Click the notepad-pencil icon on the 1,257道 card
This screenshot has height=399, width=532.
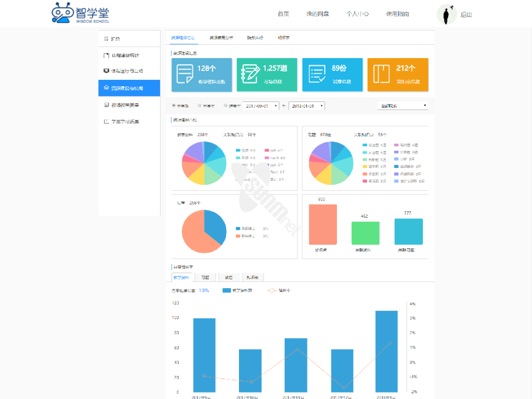click(x=250, y=74)
